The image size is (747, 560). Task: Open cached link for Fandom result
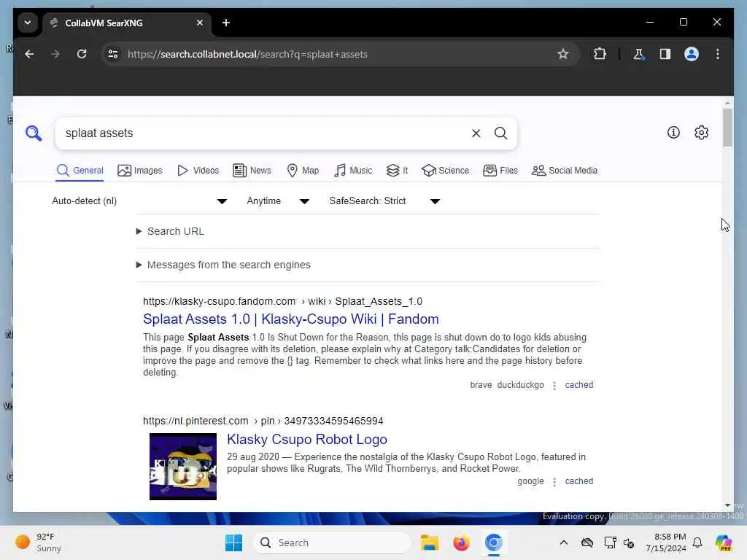[x=578, y=385]
